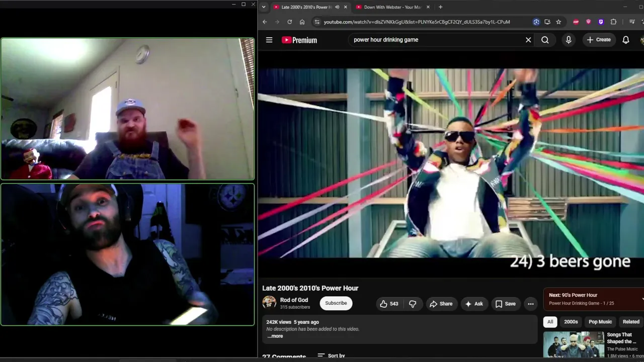The image size is (644, 362).
Task: Open a new browser tab
Action: [440, 7]
